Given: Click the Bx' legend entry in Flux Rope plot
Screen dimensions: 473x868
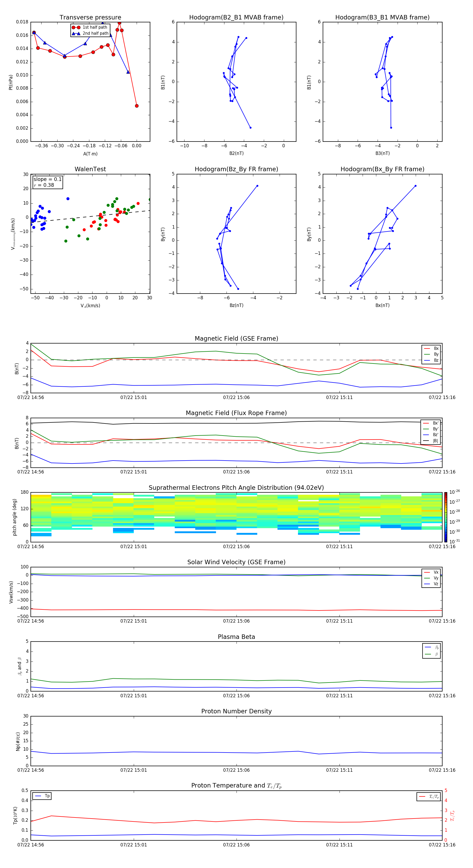Looking at the screenshot, I should (431, 423).
